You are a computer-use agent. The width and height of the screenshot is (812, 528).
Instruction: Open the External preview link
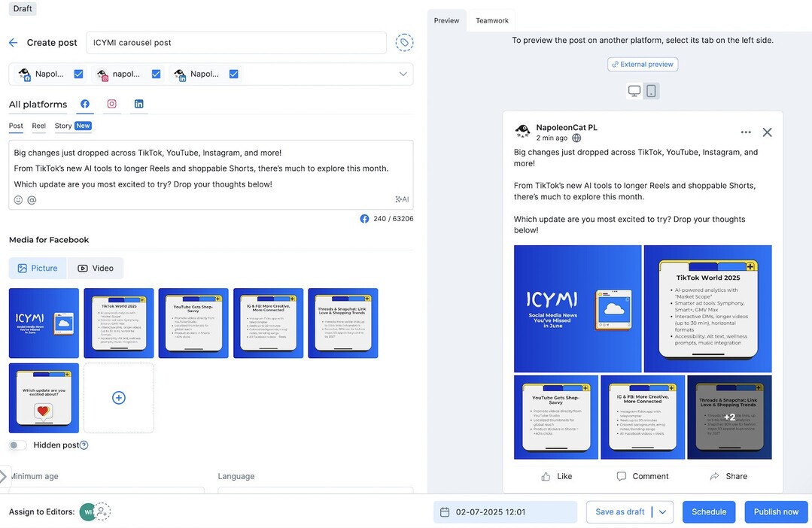point(643,64)
